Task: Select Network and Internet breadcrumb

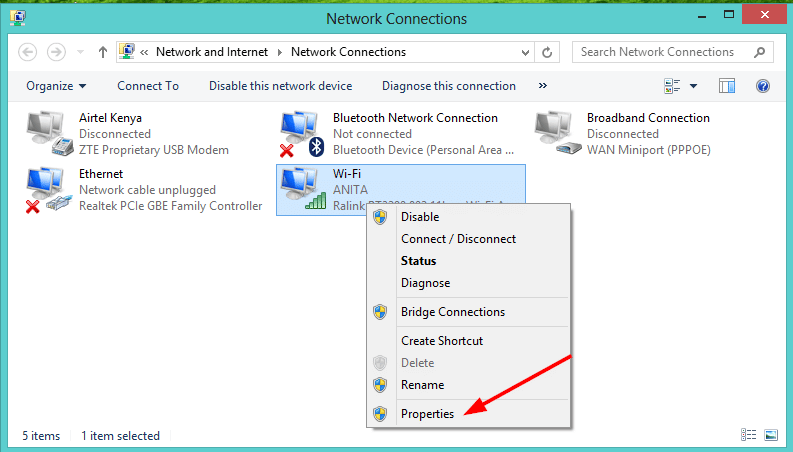Action: click(x=211, y=52)
